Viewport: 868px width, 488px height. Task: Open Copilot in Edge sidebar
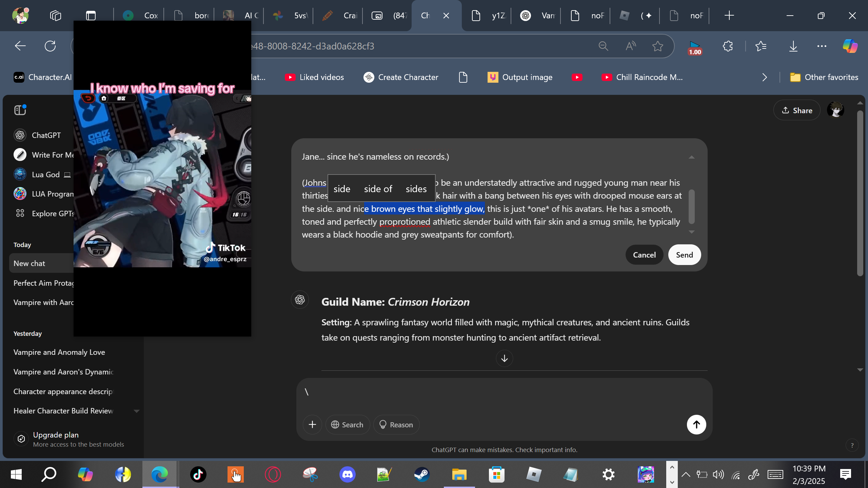tap(850, 46)
